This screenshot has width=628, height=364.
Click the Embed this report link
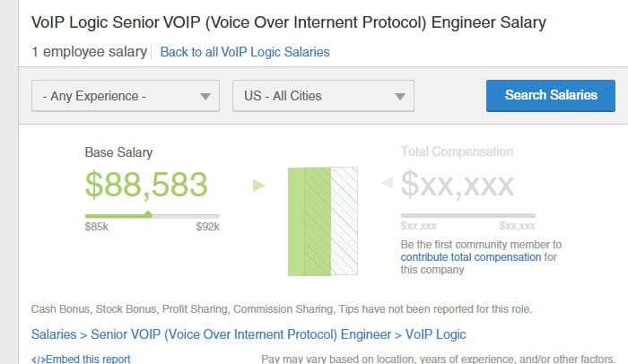88,359
